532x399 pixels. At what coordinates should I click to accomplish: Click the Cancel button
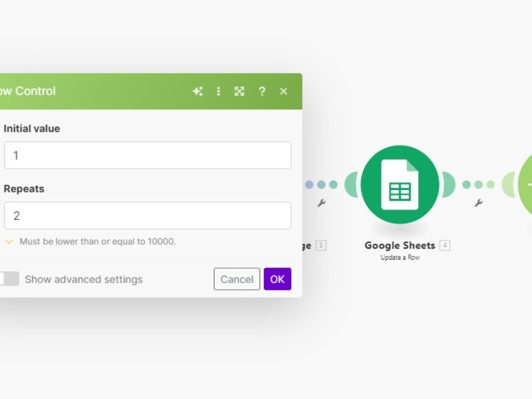pos(237,279)
